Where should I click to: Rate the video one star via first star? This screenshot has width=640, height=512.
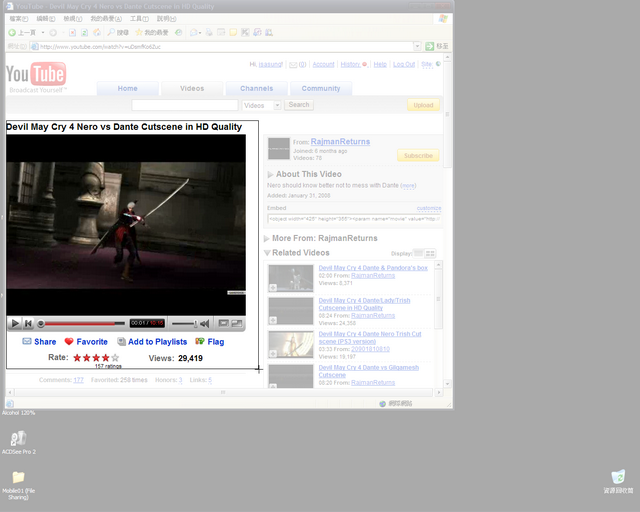coord(77,358)
